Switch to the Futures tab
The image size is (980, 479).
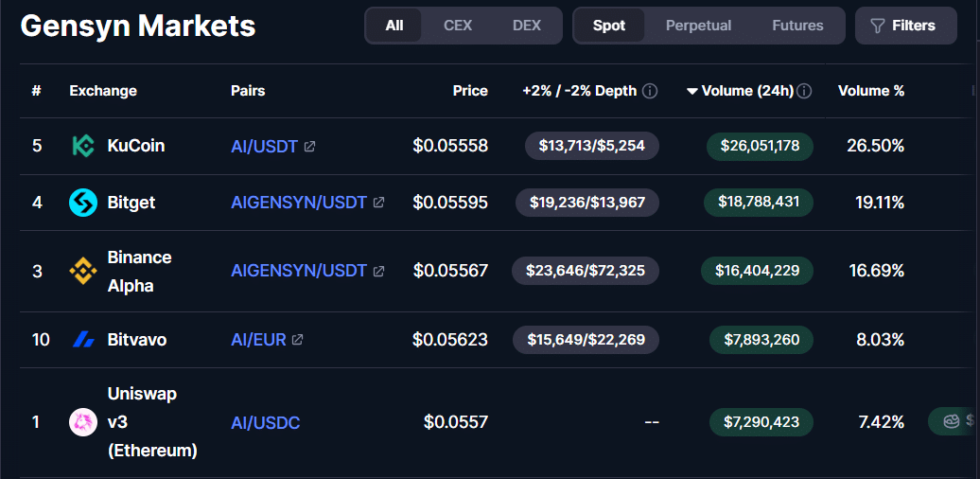click(798, 26)
